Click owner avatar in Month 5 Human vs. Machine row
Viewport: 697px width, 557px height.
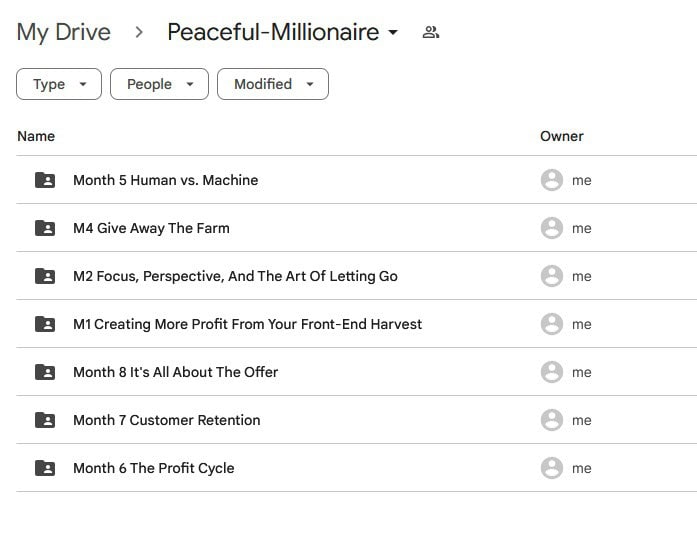tap(551, 180)
